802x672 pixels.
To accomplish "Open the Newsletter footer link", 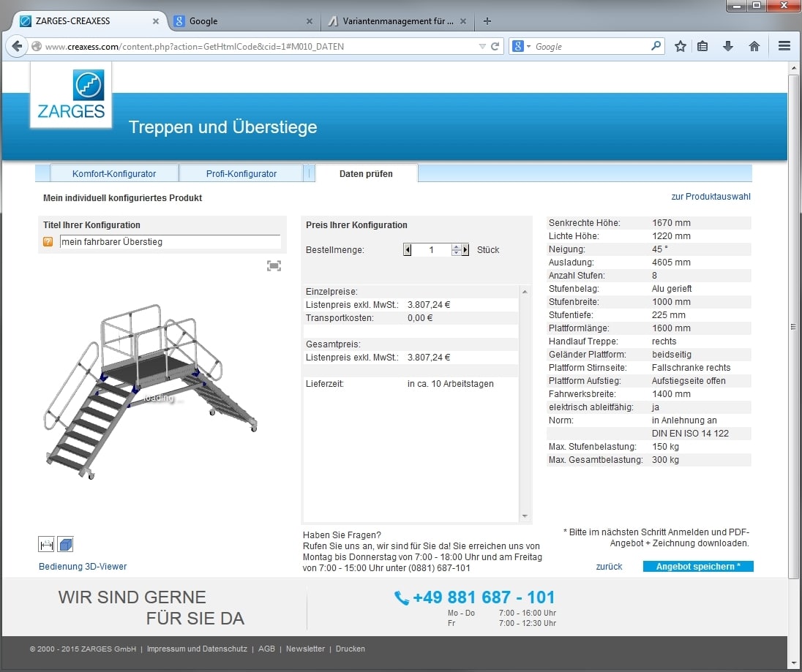I will click(305, 649).
